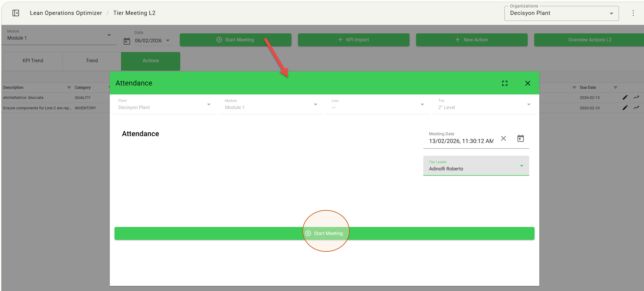Show trend for Line C components action
Screen dimensions: 644x291
636,108
